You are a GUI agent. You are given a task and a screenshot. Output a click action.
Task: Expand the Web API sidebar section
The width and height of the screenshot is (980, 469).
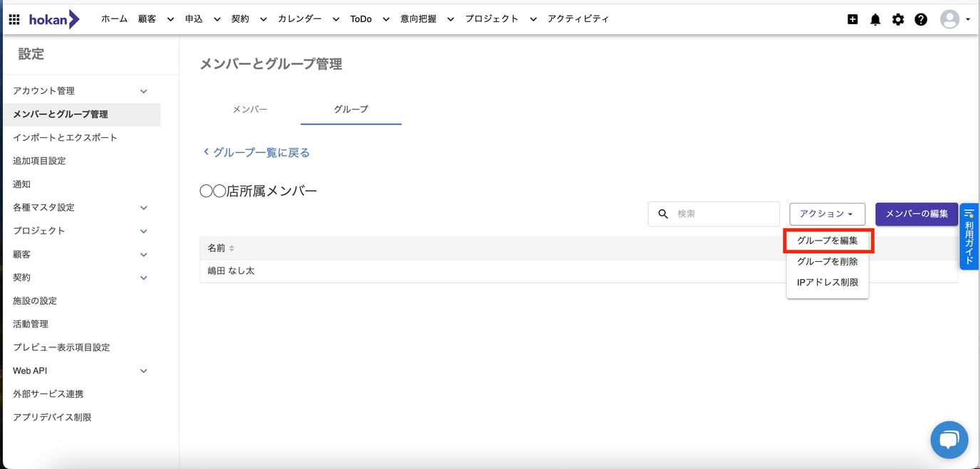[143, 371]
